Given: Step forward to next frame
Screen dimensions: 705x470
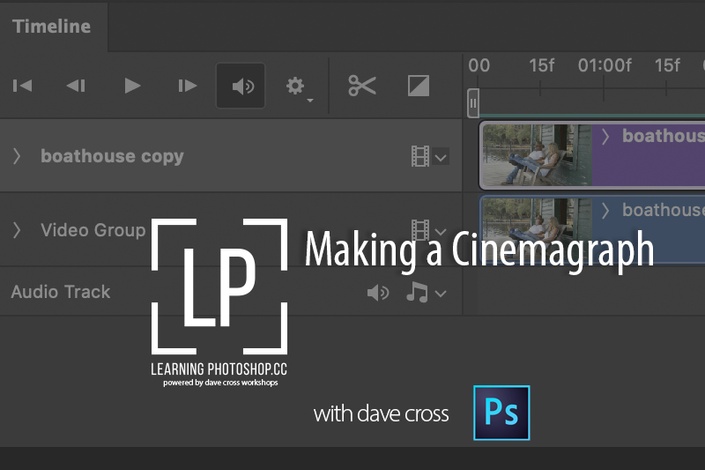Looking at the screenshot, I should point(187,85).
